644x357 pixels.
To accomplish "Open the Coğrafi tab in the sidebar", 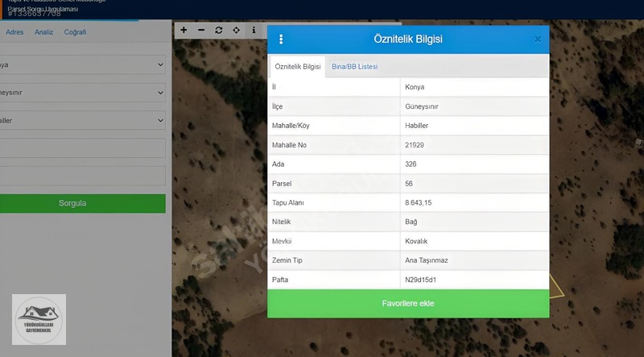I will pyautogui.click(x=75, y=32).
